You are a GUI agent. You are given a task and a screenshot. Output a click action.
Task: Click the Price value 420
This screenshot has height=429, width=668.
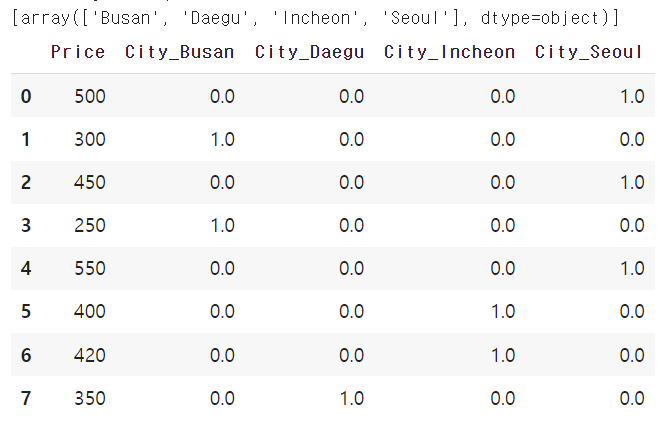90,355
